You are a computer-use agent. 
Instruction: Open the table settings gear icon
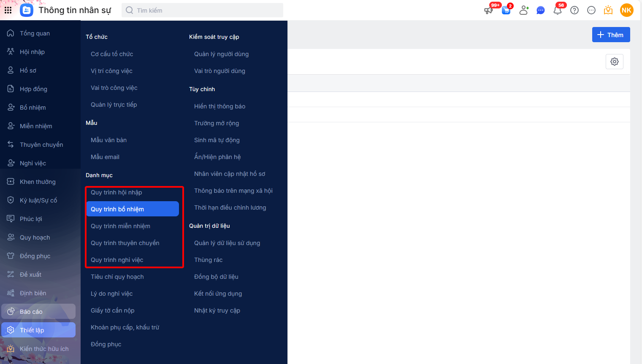[615, 62]
